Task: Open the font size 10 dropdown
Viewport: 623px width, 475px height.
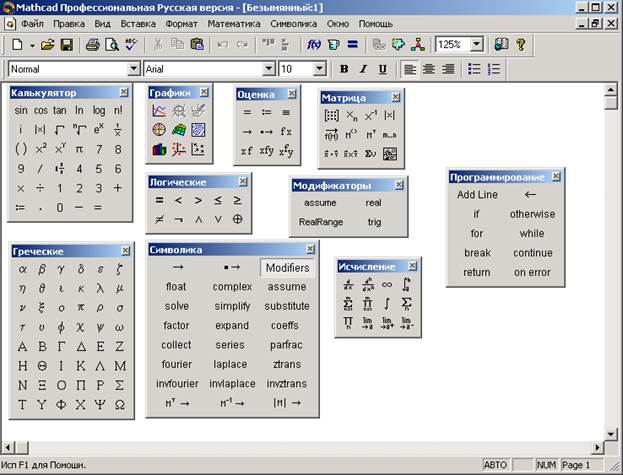Action: pos(319,69)
